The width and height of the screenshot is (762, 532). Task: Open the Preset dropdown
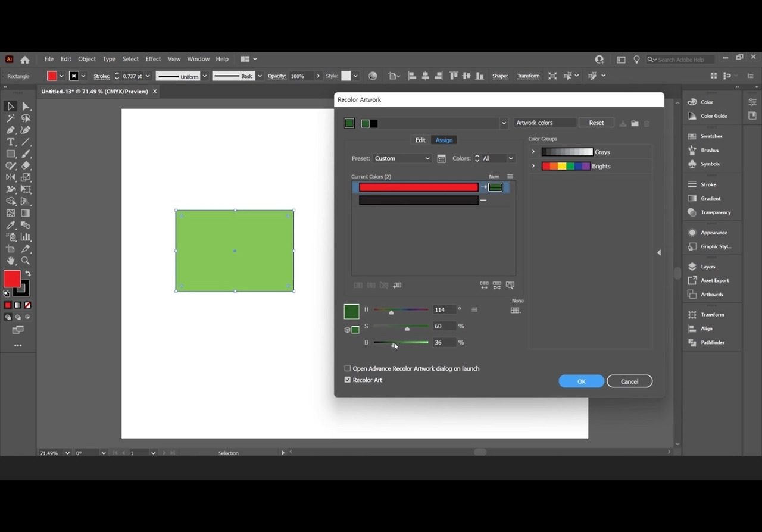[x=402, y=159]
